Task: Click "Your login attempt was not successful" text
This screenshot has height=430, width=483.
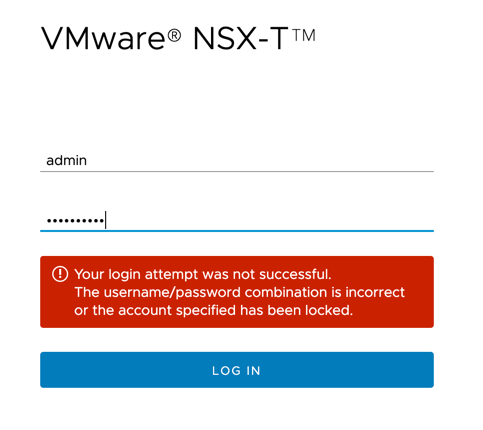Action: click(x=203, y=274)
